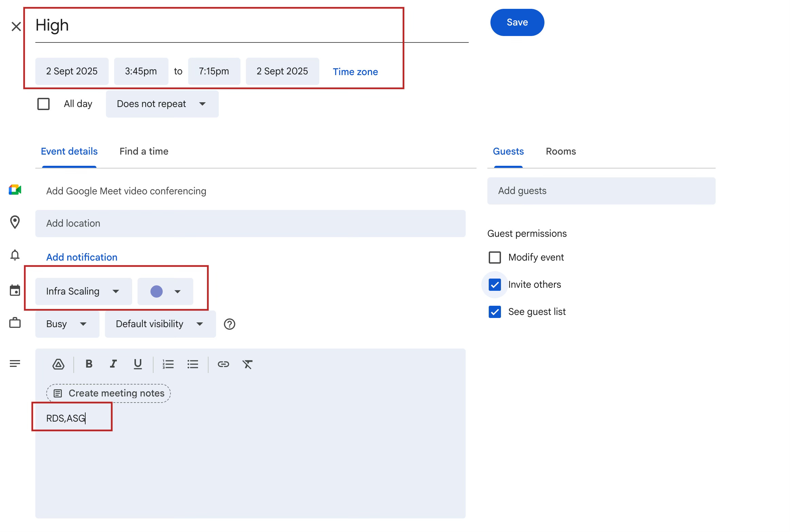Screen dimensions: 790x532
Task: Check the Modify event permission
Action: click(x=495, y=258)
